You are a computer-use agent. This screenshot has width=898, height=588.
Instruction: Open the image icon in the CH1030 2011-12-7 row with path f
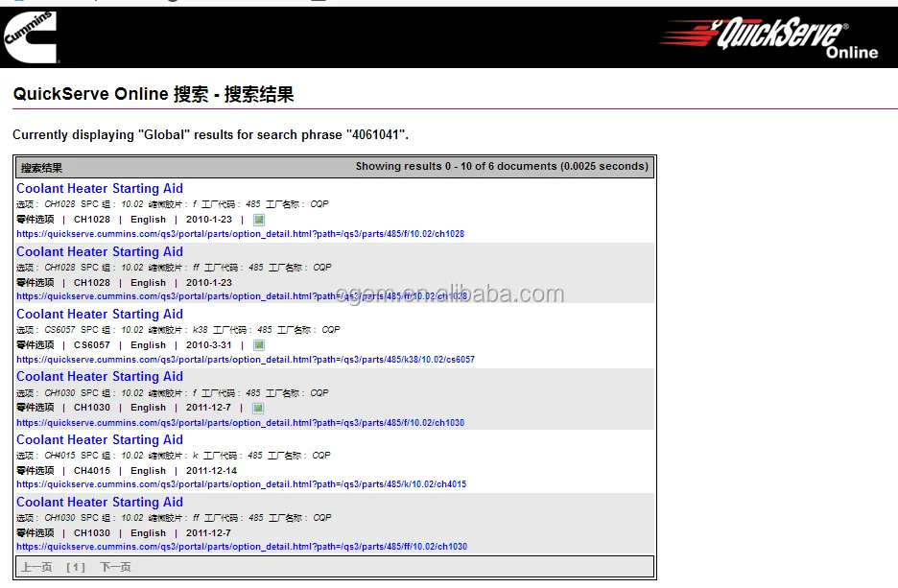pos(258,409)
